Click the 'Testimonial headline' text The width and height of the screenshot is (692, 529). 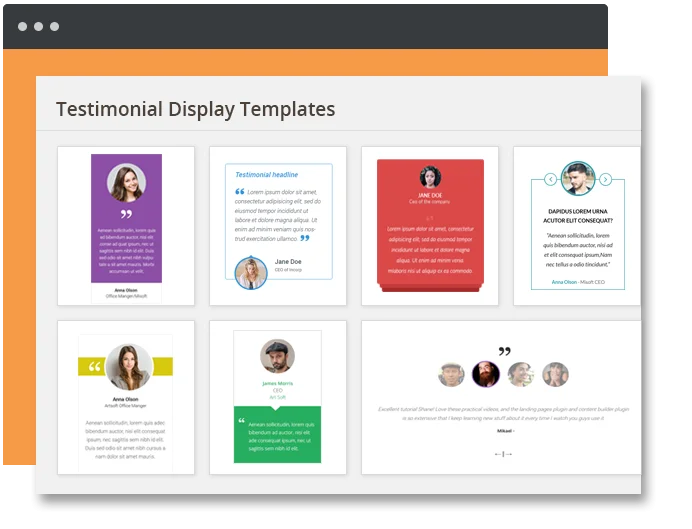[x=267, y=175]
